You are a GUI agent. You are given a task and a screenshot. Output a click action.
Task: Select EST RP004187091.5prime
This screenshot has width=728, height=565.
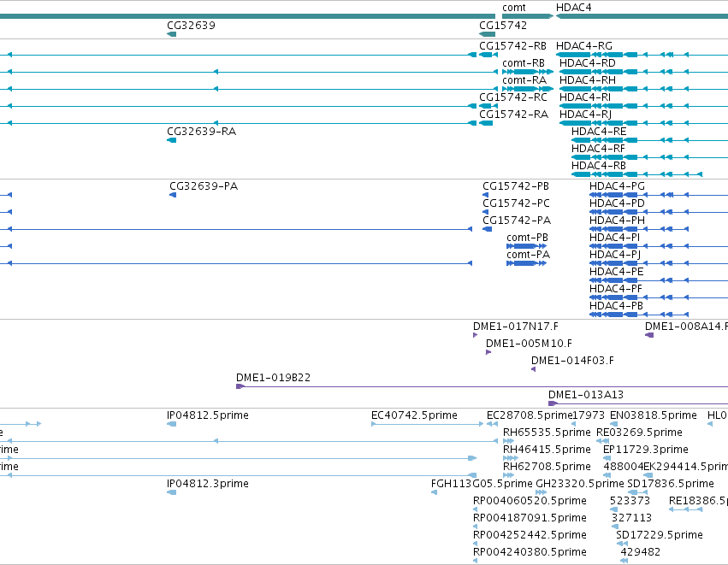(x=530, y=519)
